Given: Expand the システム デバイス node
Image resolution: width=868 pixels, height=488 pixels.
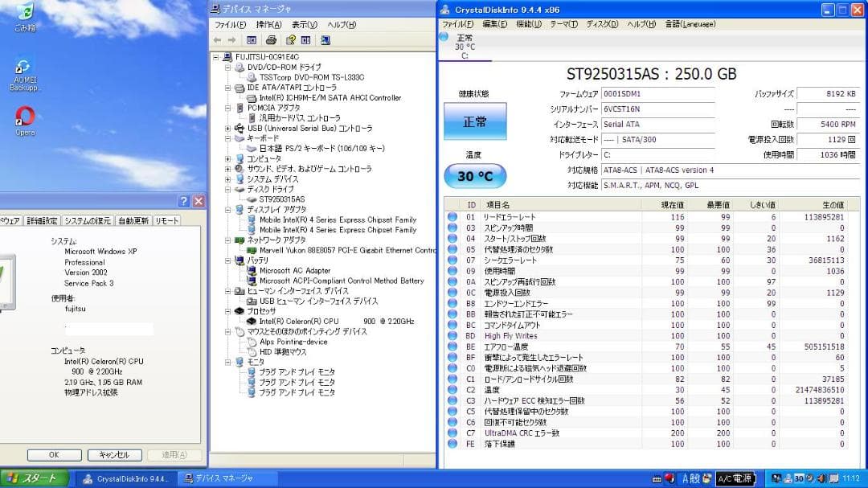Looking at the screenshot, I should [227, 179].
